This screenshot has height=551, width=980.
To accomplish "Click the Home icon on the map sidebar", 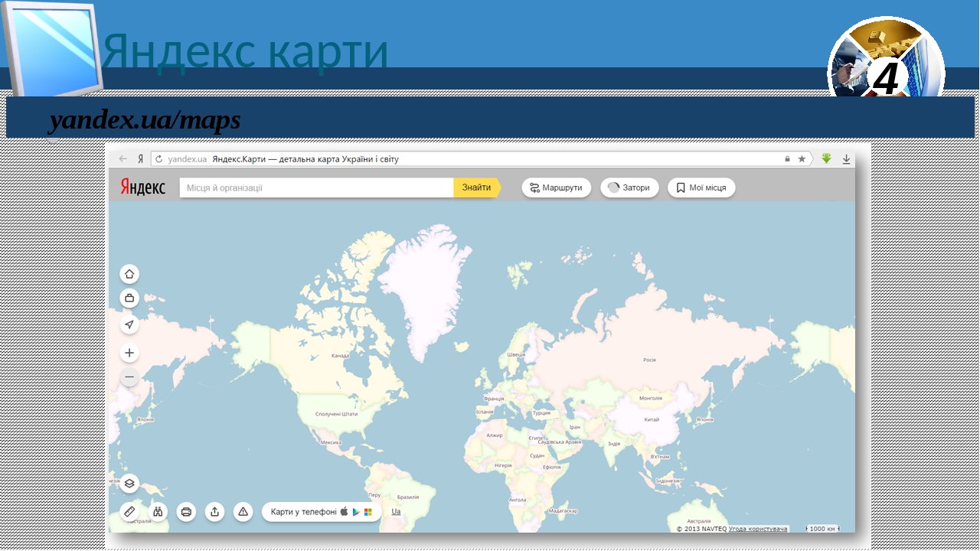I will [x=129, y=274].
